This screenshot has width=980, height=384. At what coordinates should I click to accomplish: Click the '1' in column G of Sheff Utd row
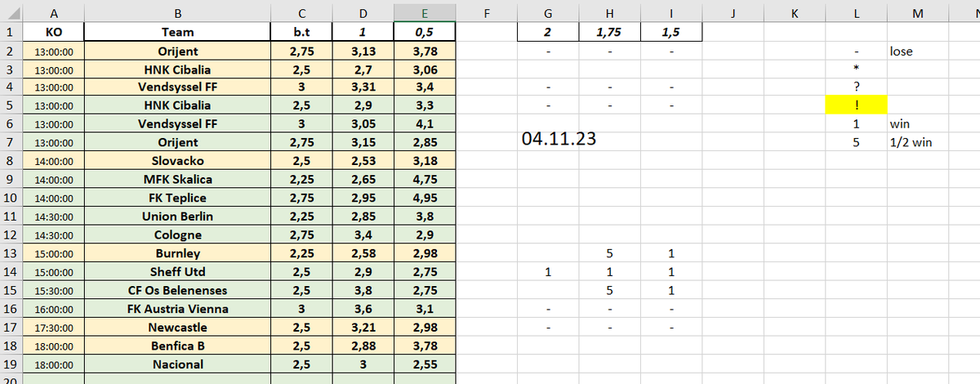548,271
